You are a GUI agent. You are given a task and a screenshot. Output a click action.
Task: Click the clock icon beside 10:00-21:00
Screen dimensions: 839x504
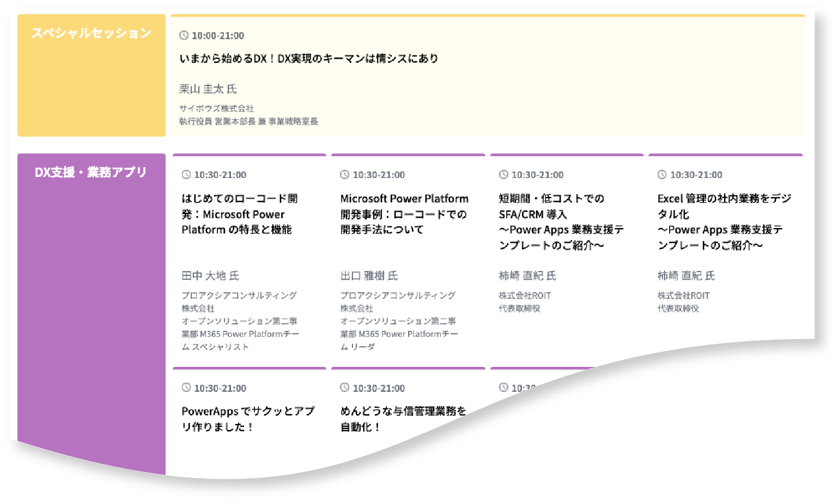tap(184, 35)
